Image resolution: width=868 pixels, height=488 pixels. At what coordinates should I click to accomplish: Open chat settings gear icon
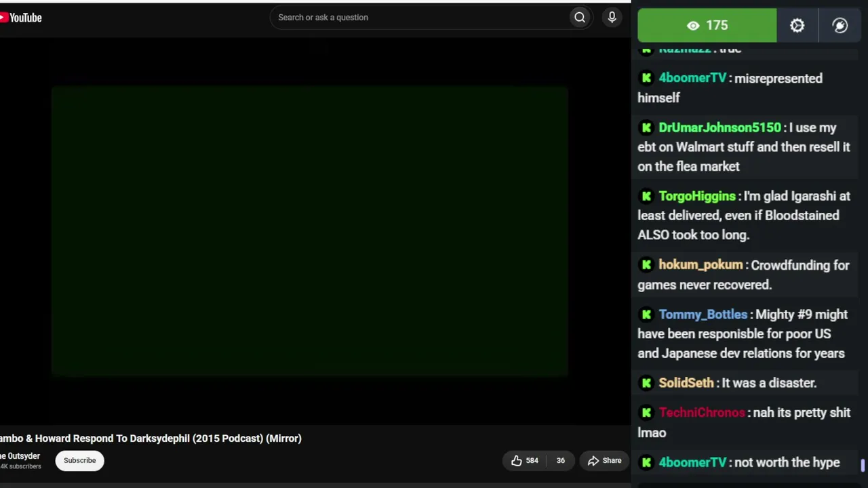[797, 26]
